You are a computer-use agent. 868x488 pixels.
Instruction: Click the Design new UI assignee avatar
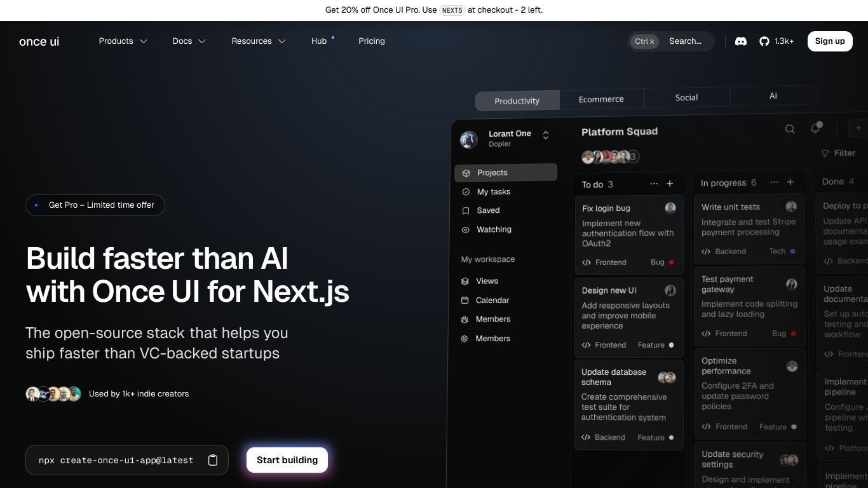[x=670, y=290]
